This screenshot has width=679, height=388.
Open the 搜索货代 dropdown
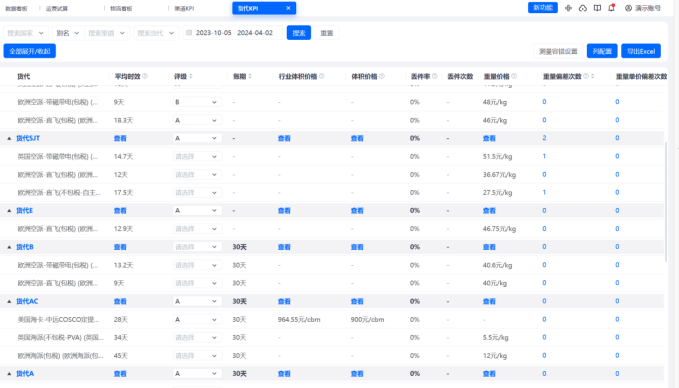pos(156,33)
